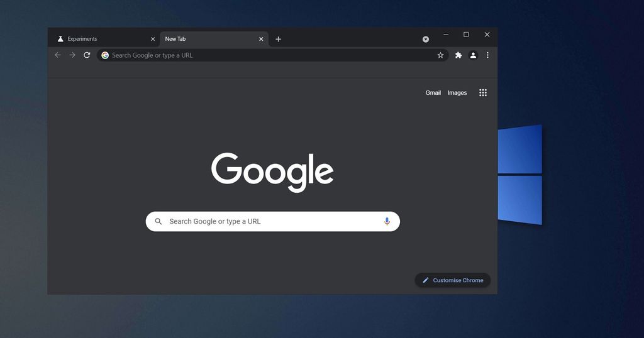Bookmark this page with the star icon
Image resolution: width=644 pixels, height=338 pixels.
coord(440,55)
